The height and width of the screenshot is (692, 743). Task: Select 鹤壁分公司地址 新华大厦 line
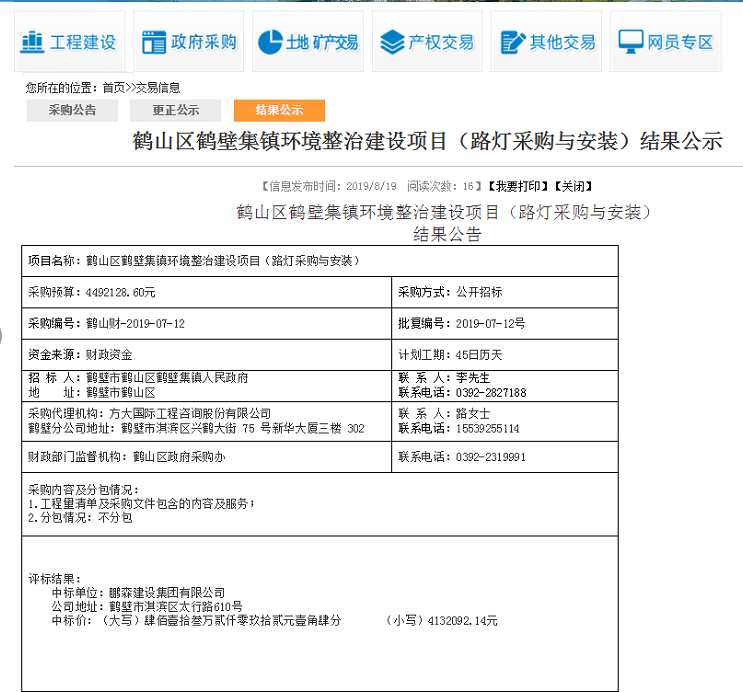[196, 428]
